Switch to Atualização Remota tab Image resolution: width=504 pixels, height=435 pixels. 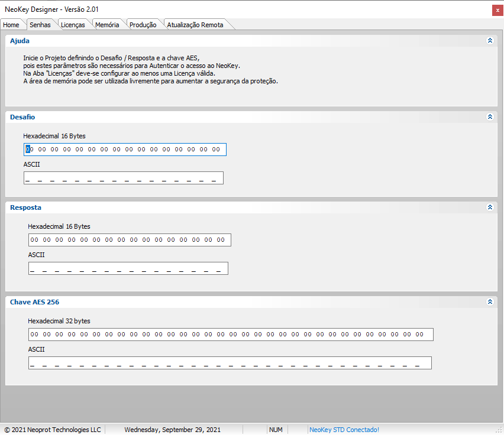coord(195,25)
